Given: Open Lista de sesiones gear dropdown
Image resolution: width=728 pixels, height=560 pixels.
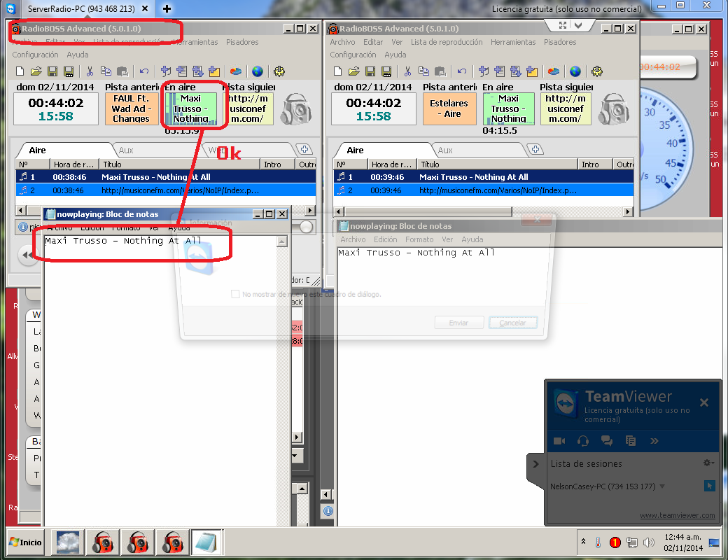Looking at the screenshot, I should coord(708,463).
